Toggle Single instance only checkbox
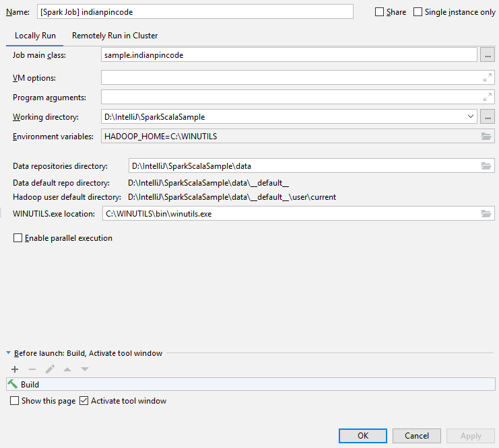 coord(418,12)
